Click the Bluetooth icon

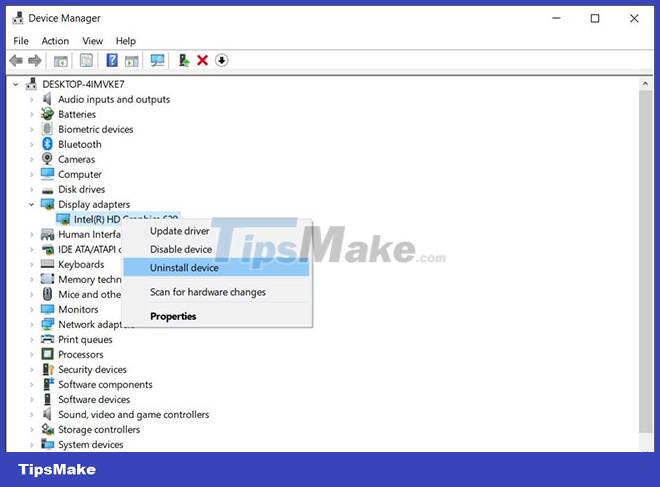coord(47,144)
